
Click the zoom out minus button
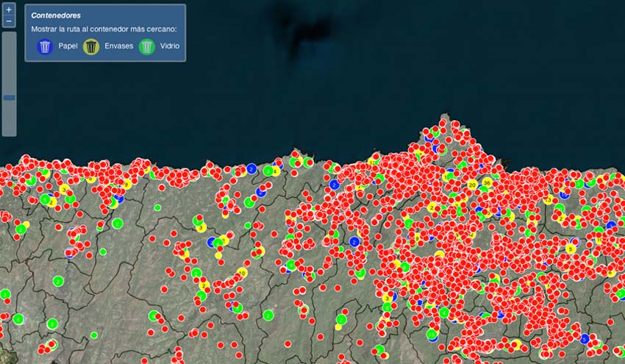(9, 21)
